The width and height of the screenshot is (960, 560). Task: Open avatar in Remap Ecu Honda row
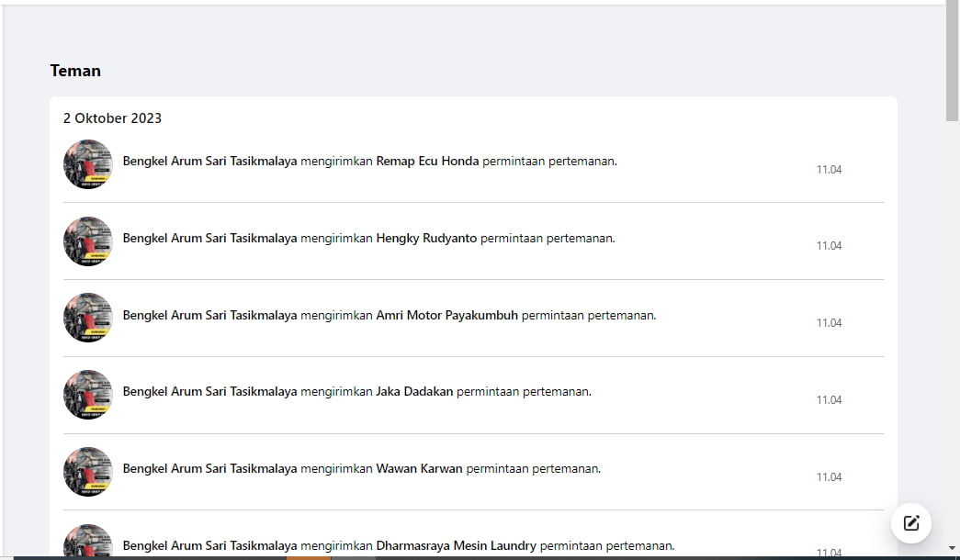point(88,164)
